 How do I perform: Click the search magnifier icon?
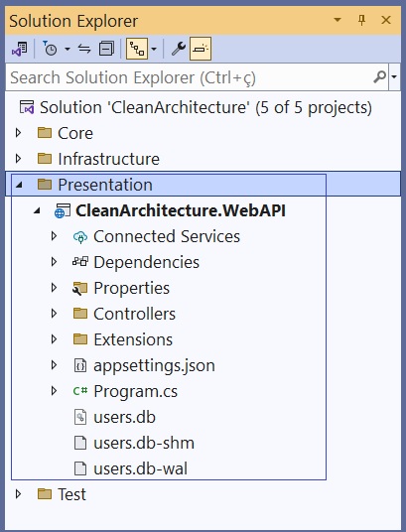(380, 77)
